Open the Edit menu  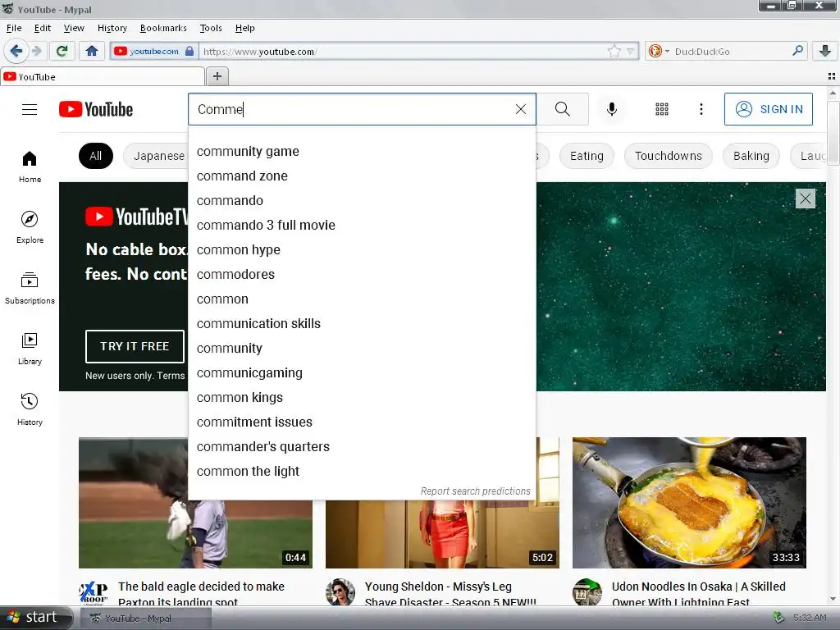pyautogui.click(x=43, y=28)
